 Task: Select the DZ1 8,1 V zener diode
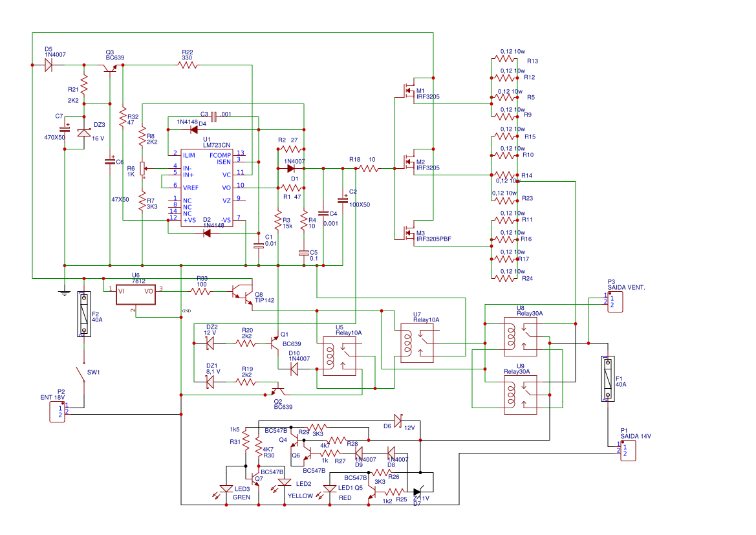click(x=210, y=382)
